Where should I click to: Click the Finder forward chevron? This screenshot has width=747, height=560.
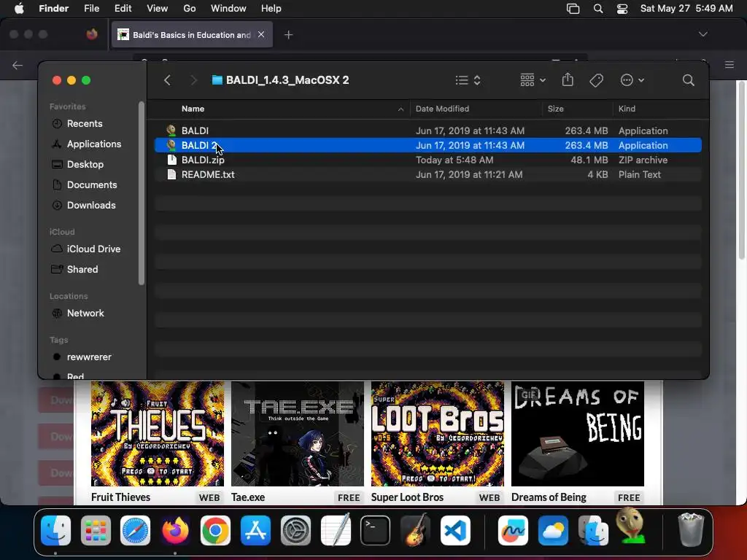click(x=193, y=80)
